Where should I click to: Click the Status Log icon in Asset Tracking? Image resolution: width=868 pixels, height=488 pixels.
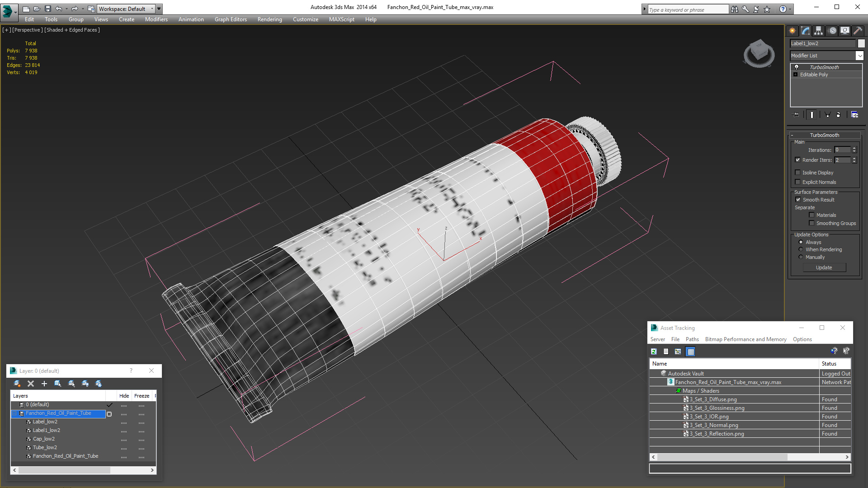pos(666,352)
